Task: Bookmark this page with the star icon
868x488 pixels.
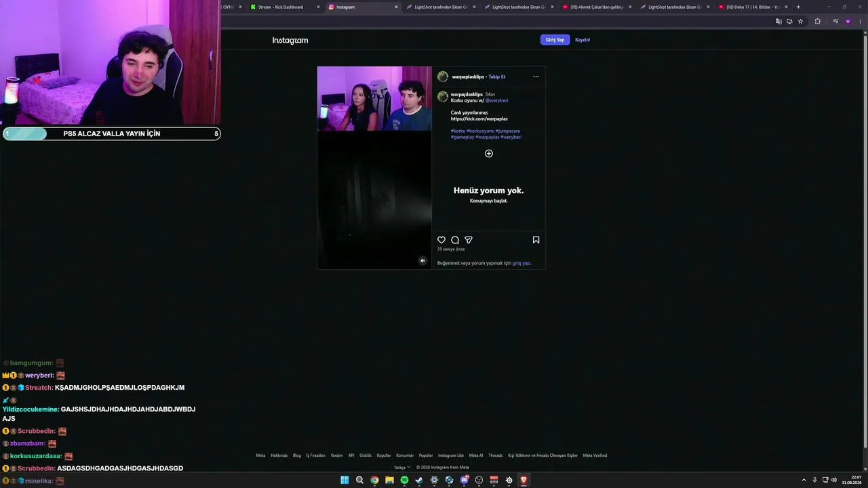Action: click(x=800, y=22)
